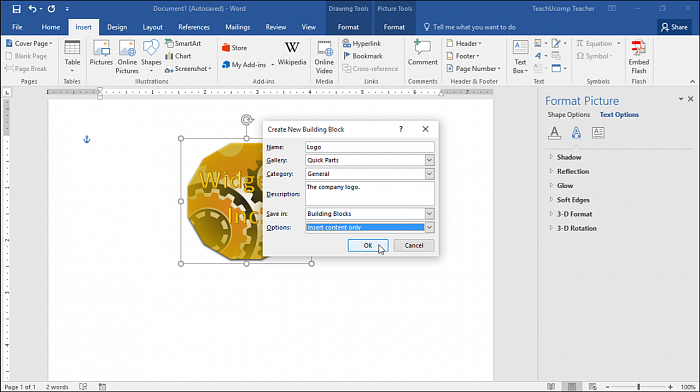
Task: Click the Embed Flash icon
Action: (639, 57)
